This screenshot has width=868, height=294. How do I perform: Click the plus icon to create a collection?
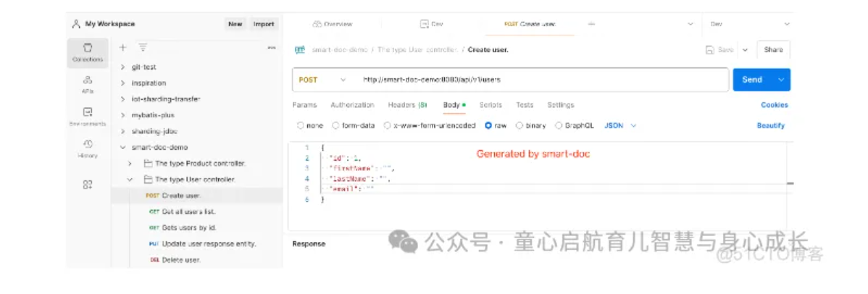(x=123, y=48)
